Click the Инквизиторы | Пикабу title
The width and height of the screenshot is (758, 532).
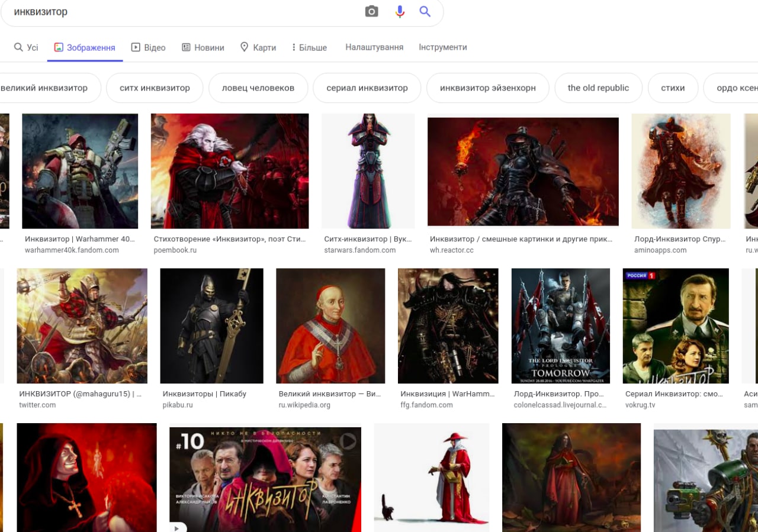coord(204,394)
